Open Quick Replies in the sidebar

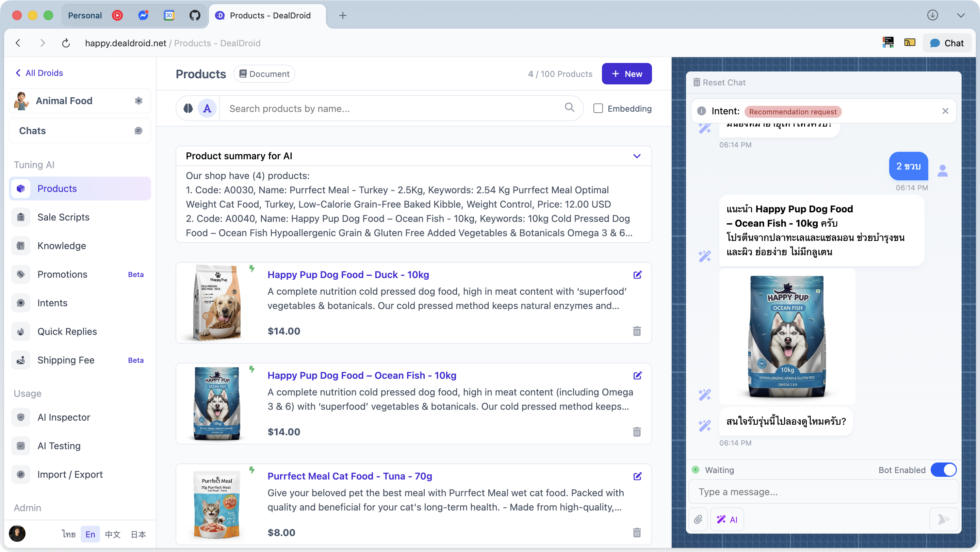(67, 331)
